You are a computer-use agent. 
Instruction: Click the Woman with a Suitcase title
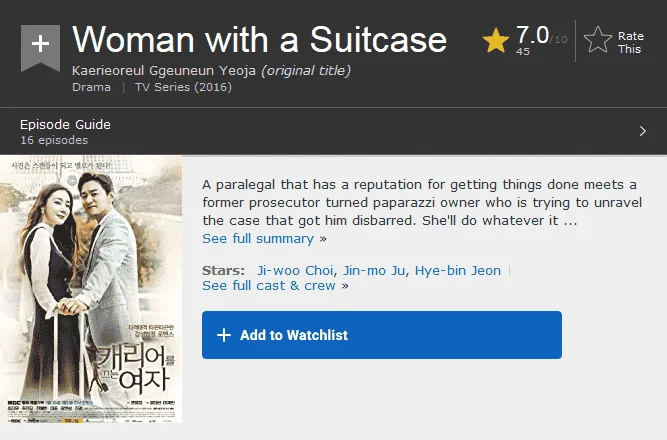pos(259,39)
